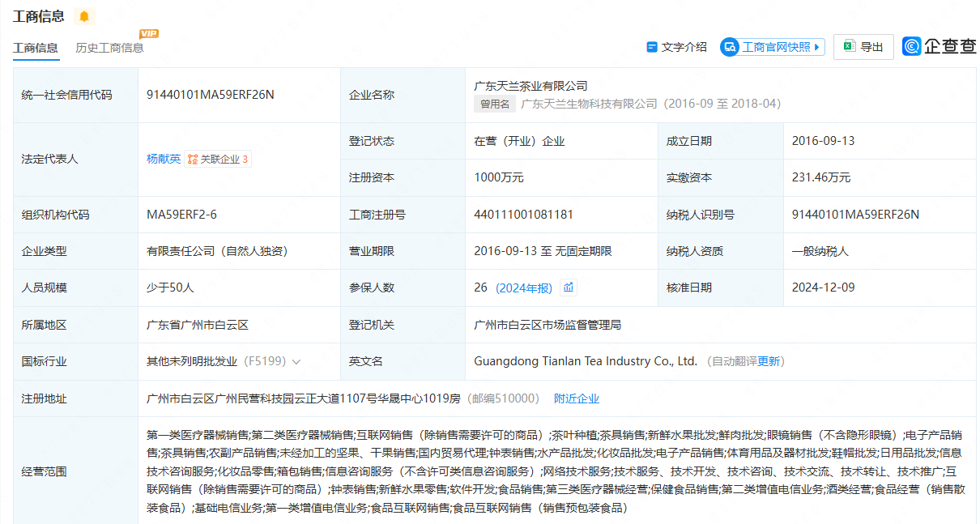Click the 附近企业 link
980x524 pixels.
(577, 398)
